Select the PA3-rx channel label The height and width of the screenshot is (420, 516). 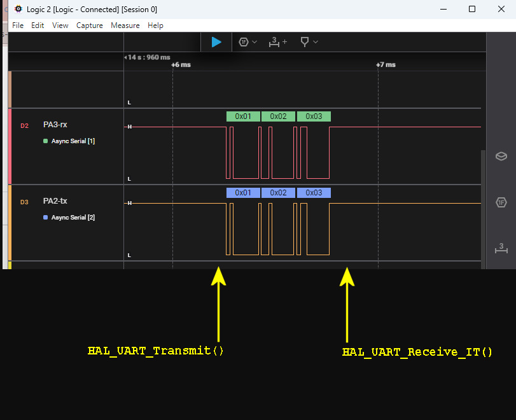(55, 125)
